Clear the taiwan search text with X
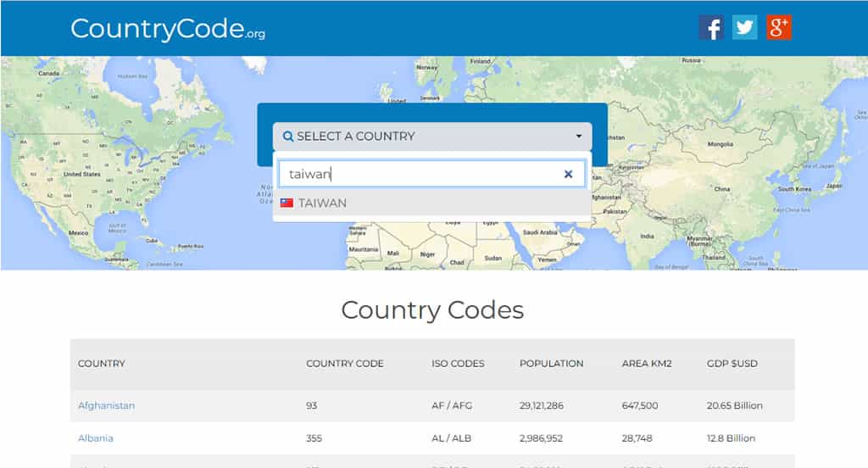 [x=568, y=174]
